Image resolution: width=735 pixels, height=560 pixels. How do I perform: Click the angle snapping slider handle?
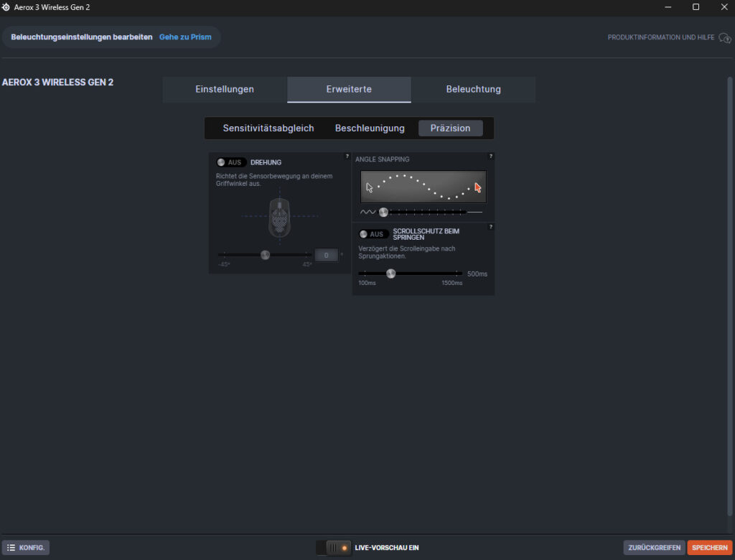click(x=383, y=212)
